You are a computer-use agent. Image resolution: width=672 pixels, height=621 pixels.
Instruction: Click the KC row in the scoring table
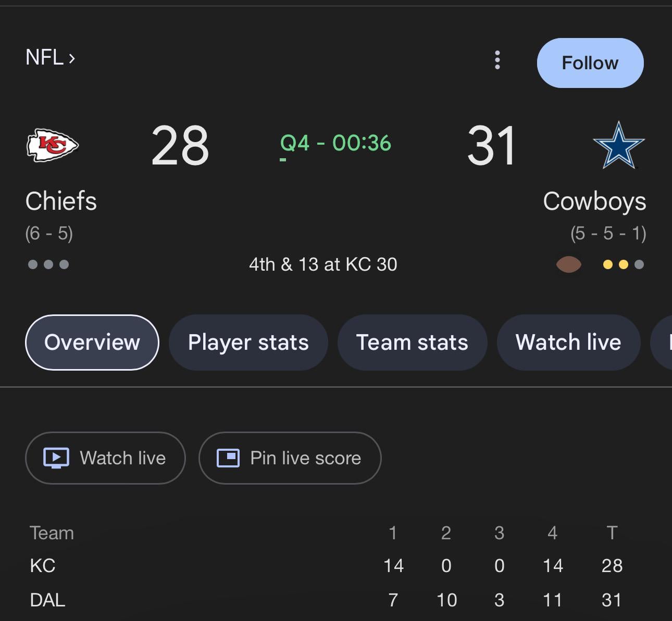[43, 566]
